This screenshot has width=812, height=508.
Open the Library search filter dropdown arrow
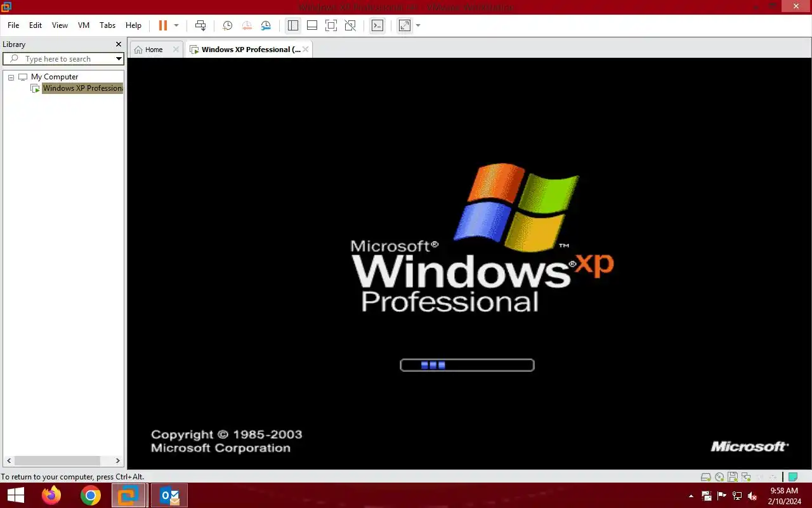coord(119,59)
